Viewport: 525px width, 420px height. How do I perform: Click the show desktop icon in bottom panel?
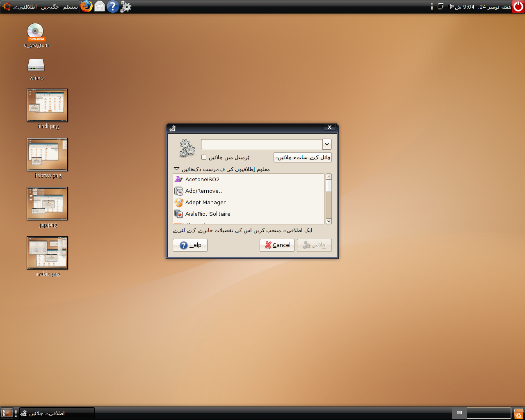point(7,413)
